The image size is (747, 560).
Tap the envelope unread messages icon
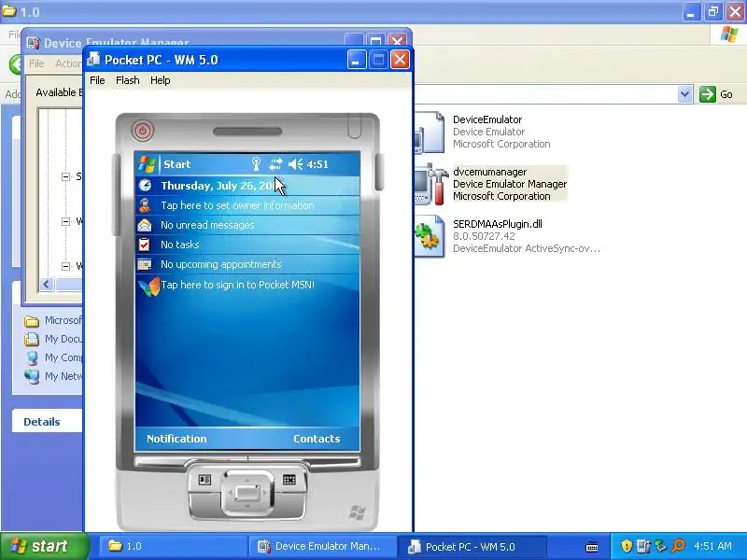point(145,225)
